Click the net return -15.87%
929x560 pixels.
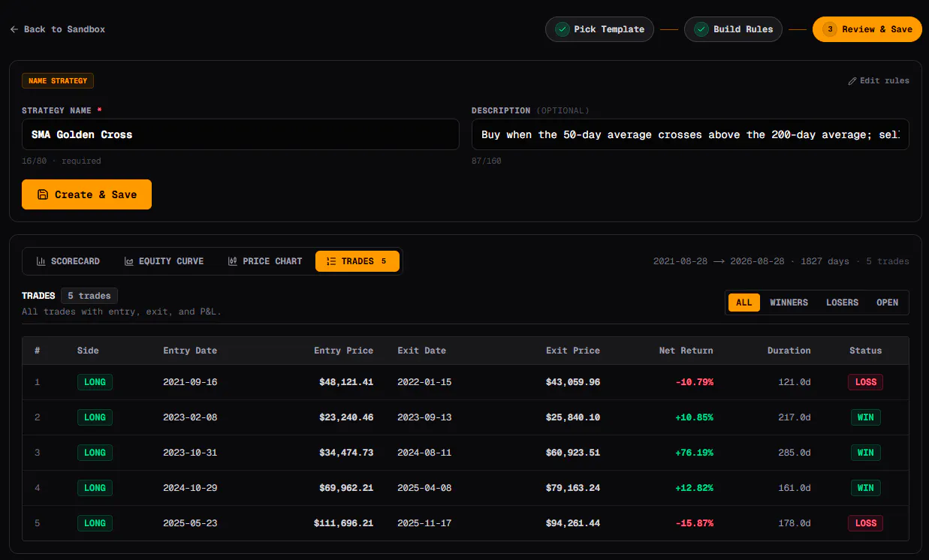pyautogui.click(x=695, y=523)
